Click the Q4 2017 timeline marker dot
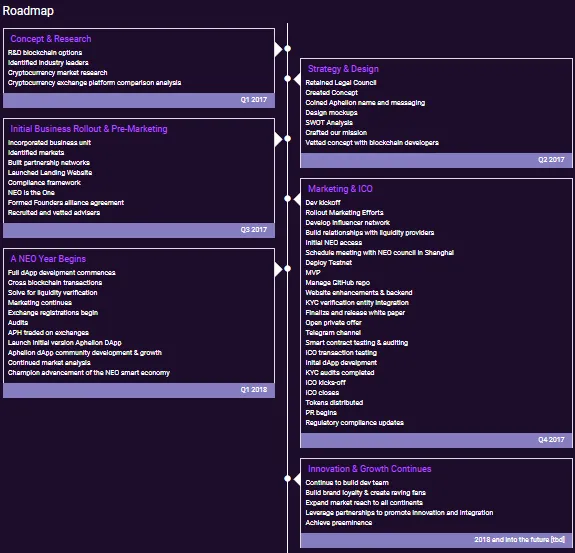The image size is (575, 553). (x=288, y=198)
